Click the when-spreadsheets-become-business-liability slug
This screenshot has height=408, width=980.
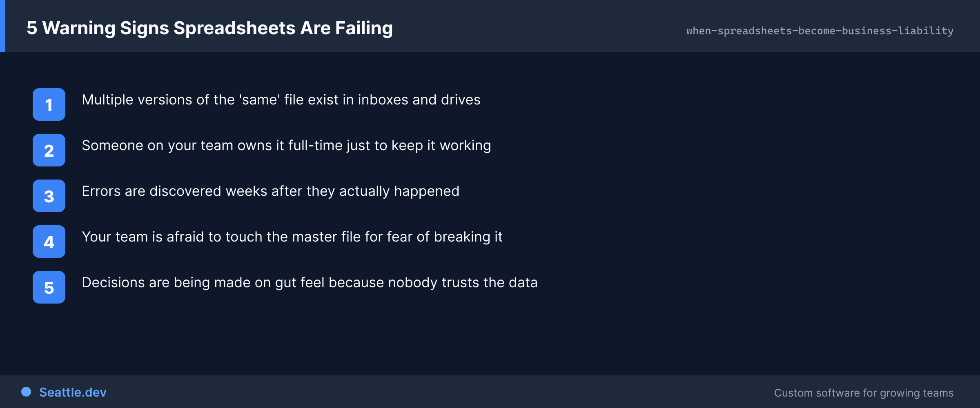click(820, 31)
